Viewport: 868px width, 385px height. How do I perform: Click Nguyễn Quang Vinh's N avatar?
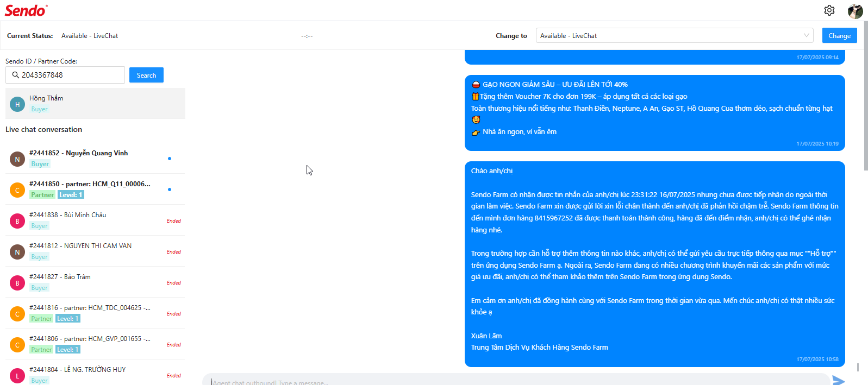coord(17,159)
